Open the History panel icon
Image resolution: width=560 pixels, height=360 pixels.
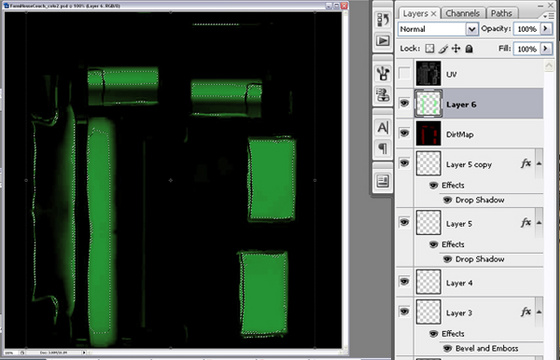[x=383, y=20]
